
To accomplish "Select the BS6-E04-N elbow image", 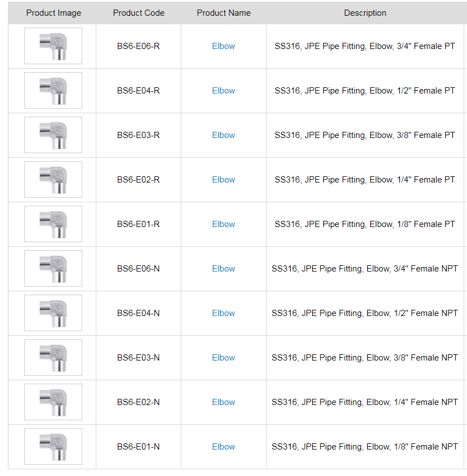I will 53,313.
